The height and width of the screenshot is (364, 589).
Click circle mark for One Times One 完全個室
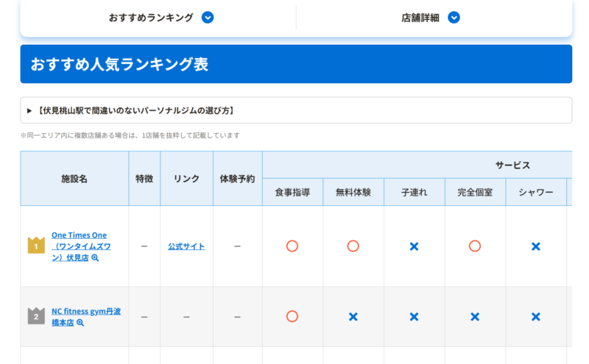[475, 246]
